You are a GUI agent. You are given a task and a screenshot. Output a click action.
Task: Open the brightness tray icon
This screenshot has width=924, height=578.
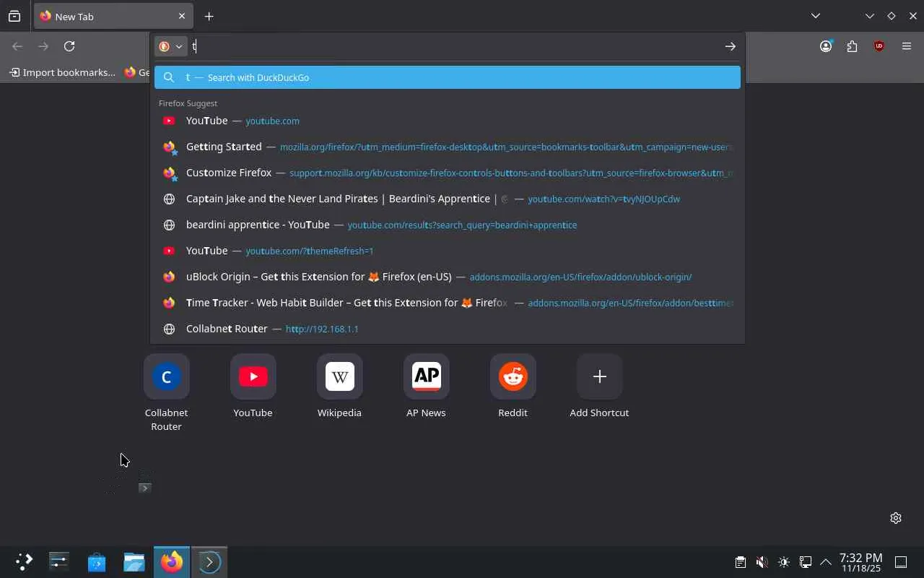click(x=784, y=562)
